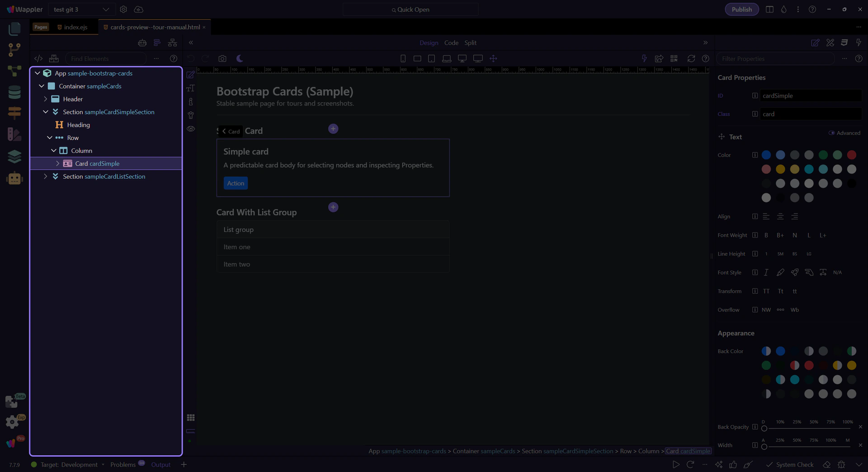Toggle dark mode moon icon

point(240,58)
